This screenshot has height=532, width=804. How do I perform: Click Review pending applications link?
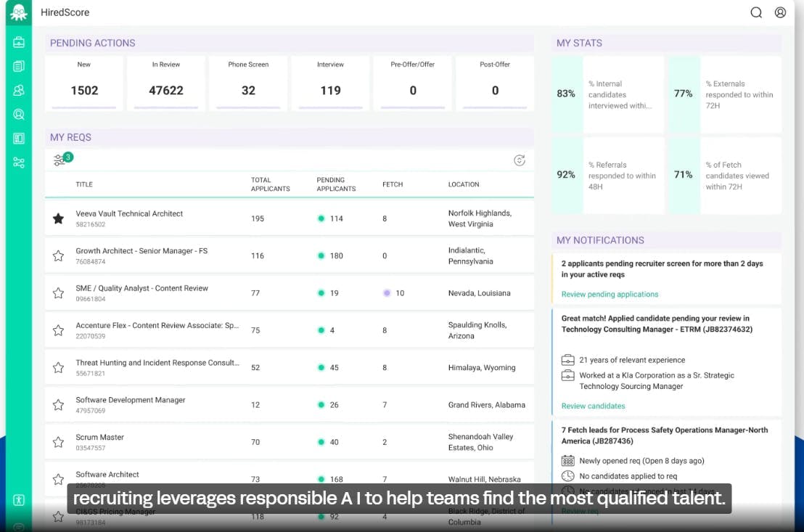pyautogui.click(x=610, y=294)
